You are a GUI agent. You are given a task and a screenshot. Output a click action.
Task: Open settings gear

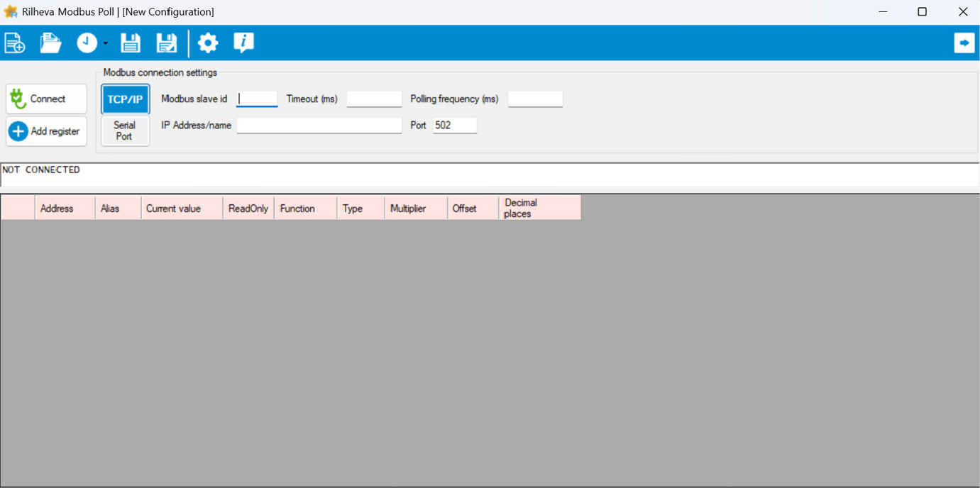click(x=208, y=43)
